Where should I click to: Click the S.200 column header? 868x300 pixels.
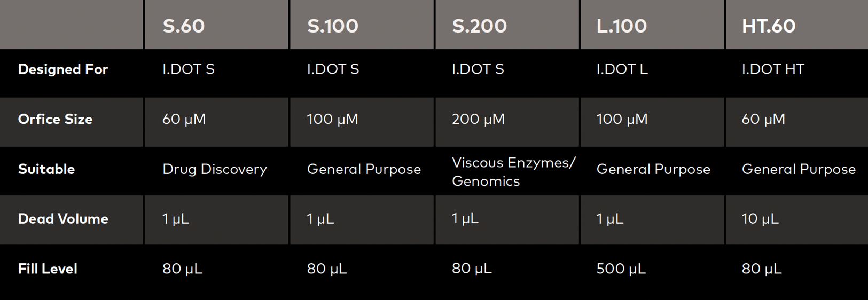(479, 26)
